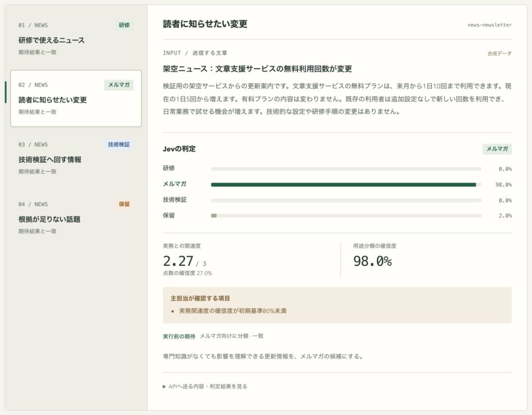Click the 実務との関連度 label
Image resolution: width=532 pixels, height=415 pixels.
click(x=181, y=246)
